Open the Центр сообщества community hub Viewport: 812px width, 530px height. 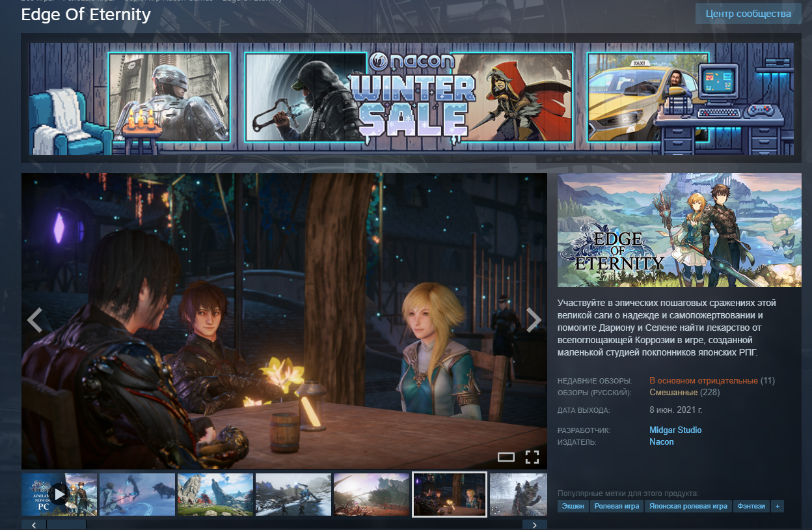coord(748,14)
